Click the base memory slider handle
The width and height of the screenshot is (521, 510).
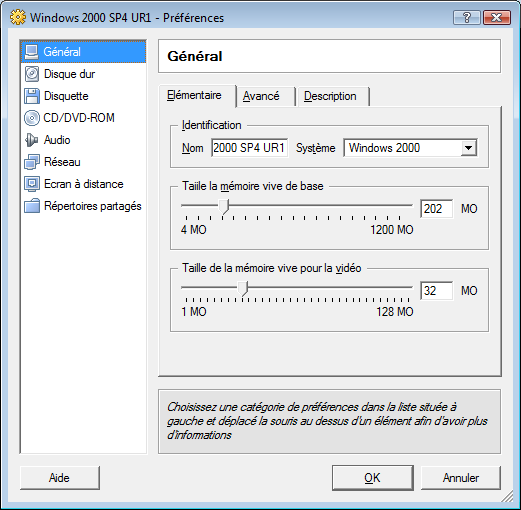[x=224, y=207]
